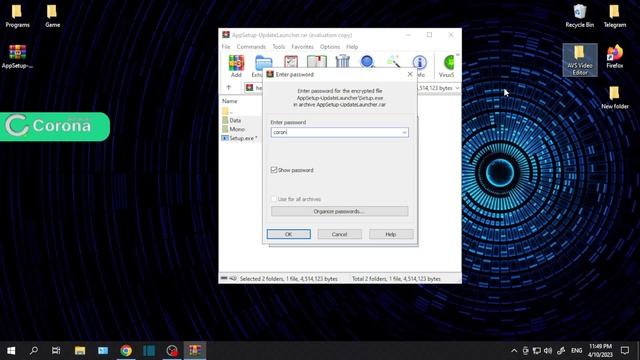Open the Windows Start menu

pos(11,351)
